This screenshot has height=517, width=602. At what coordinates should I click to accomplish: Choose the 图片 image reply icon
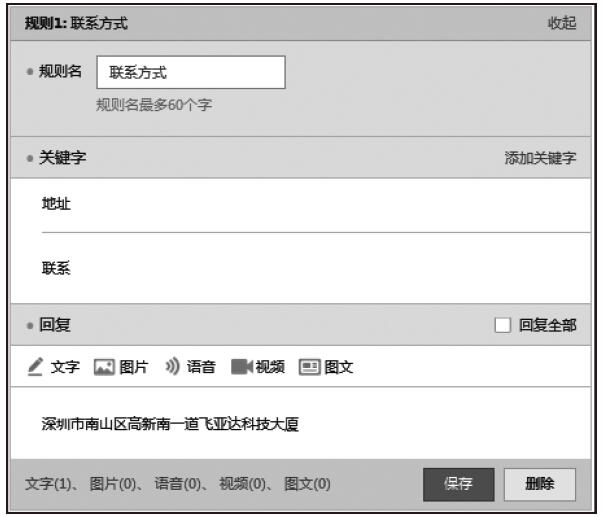[104, 367]
